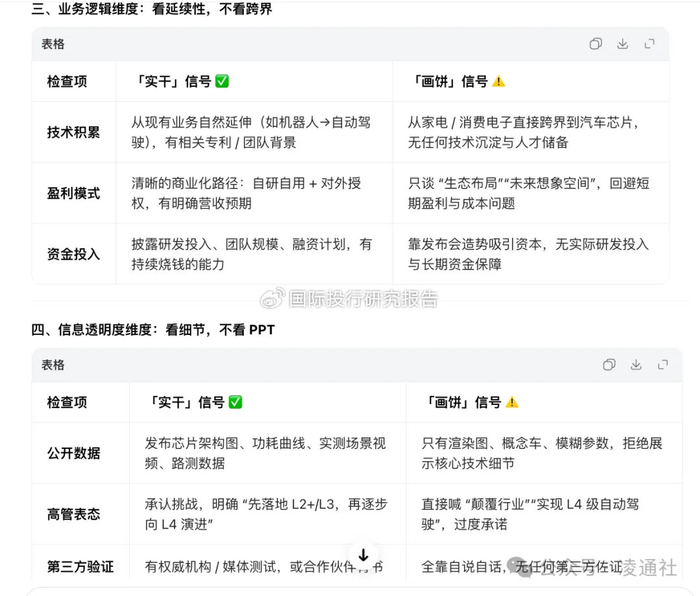The width and height of the screenshot is (700, 596).
Task: Expand the second table to fullscreen
Action: tap(663, 365)
